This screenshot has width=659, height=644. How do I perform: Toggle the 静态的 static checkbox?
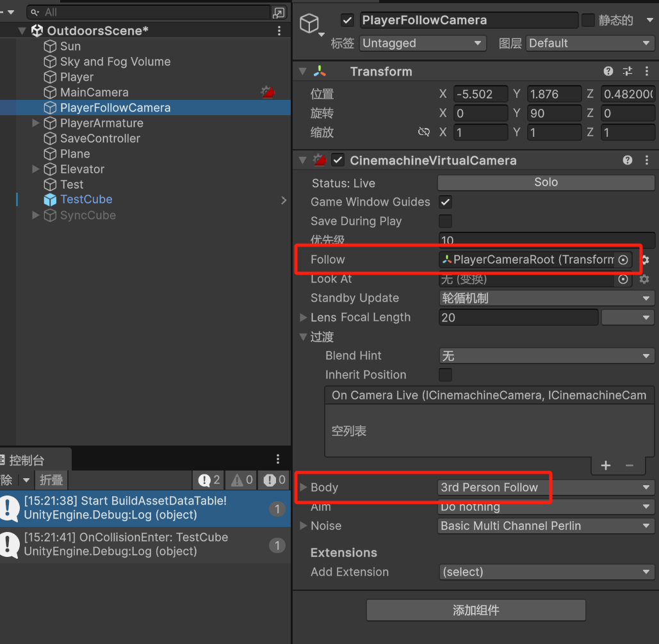coord(587,20)
